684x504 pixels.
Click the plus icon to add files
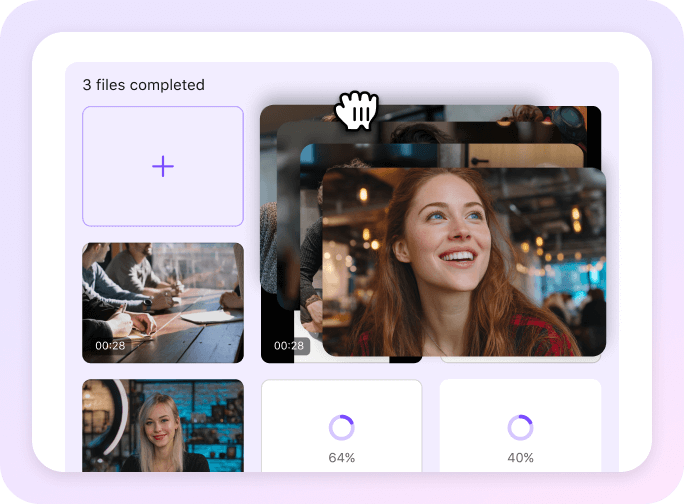click(x=163, y=166)
